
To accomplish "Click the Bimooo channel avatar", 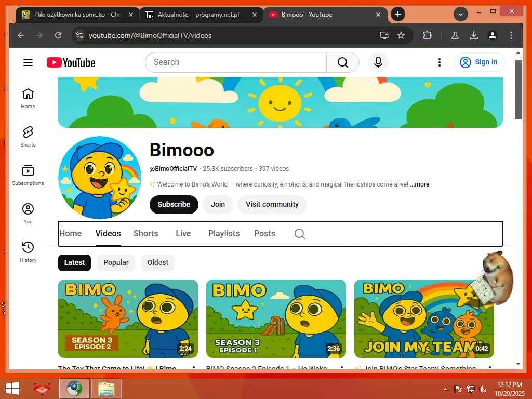I will coord(100,178).
